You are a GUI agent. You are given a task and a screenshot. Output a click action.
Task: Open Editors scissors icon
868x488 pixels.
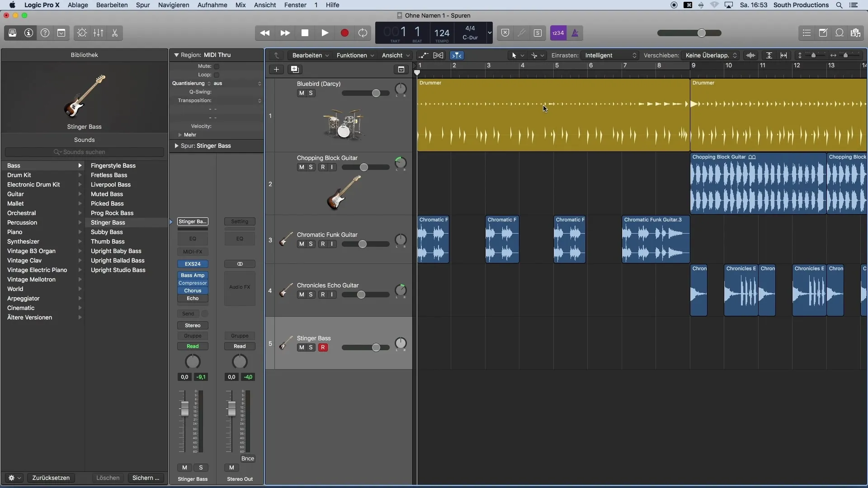tap(114, 33)
